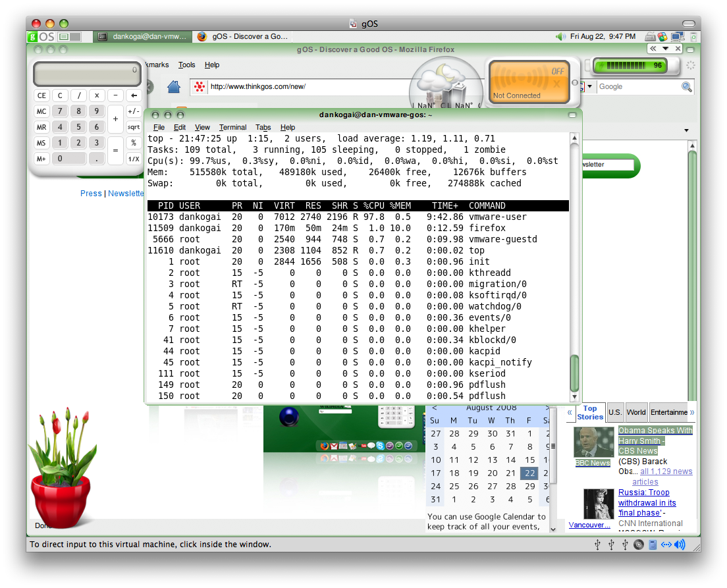Collapse gadget sidebar with double-arrow button
727x588 pixels.
click(x=653, y=49)
